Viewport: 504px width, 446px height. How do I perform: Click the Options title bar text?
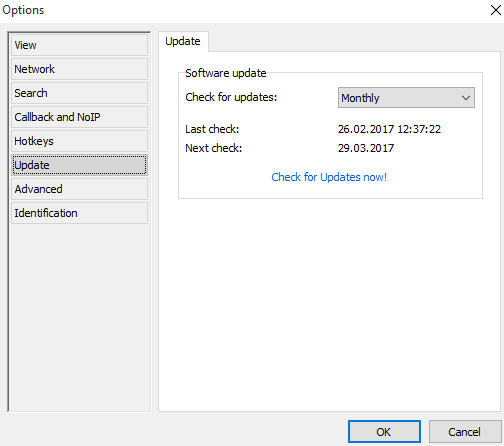tap(23, 10)
